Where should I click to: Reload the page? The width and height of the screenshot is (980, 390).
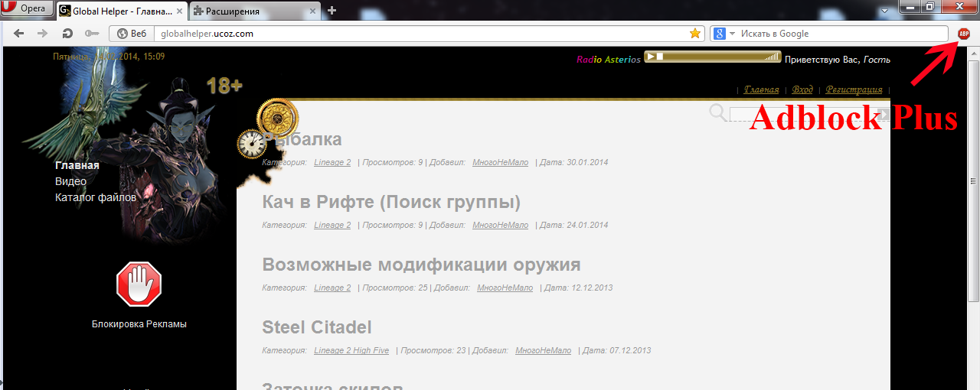click(x=67, y=34)
